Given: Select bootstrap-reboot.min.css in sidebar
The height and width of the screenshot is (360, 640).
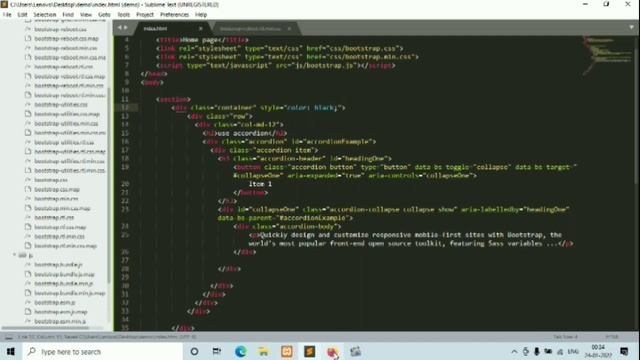Looking at the screenshot, I should [66, 48].
